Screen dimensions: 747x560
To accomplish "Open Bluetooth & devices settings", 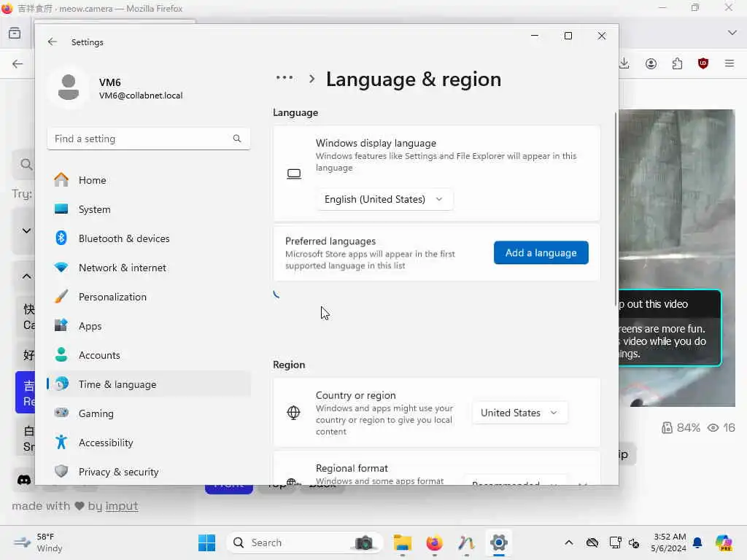I will click(x=149, y=238).
